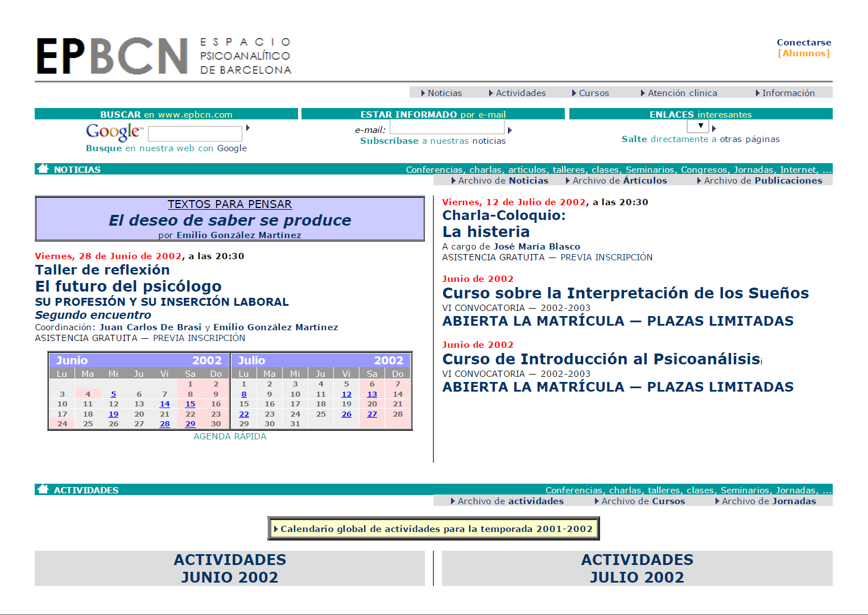Click the arrow next to links dropdown

coord(714,128)
